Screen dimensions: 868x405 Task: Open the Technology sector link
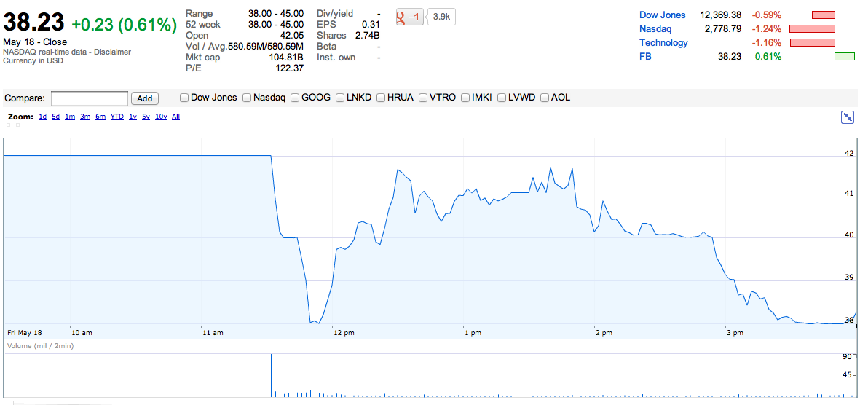pos(663,43)
